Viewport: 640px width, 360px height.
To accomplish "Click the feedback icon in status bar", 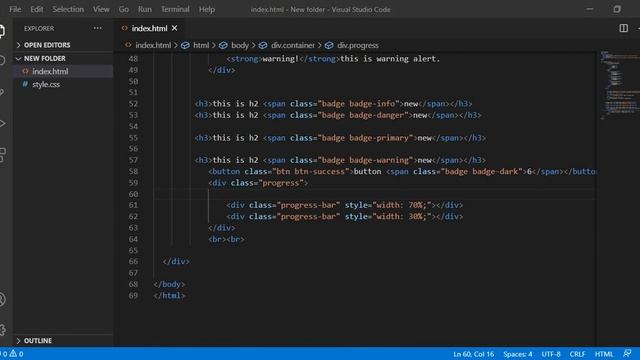I will [627, 353].
